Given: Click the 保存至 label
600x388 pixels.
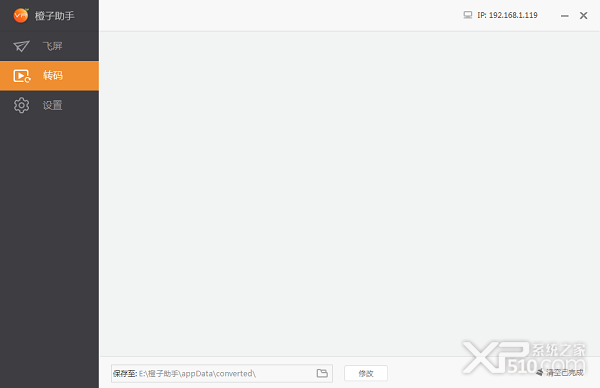Looking at the screenshot, I should pyautogui.click(x=125, y=373).
